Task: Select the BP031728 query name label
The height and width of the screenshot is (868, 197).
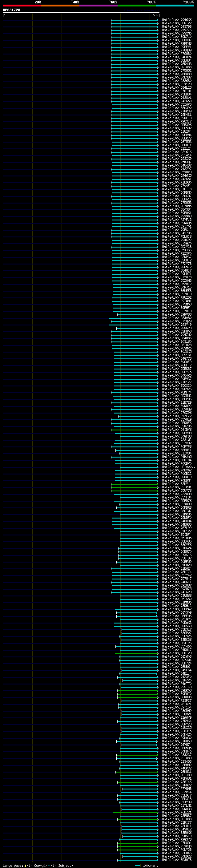Action: [x=11, y=10]
